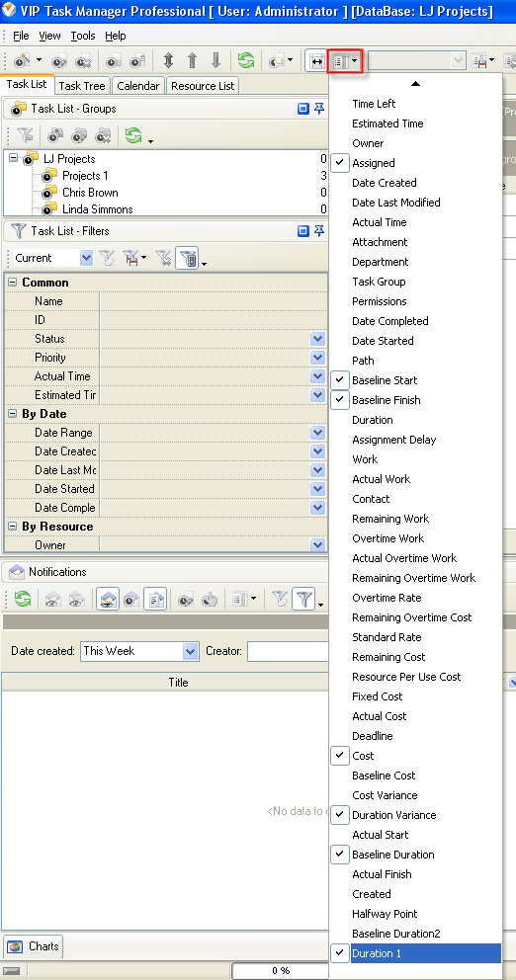Click the best fit columns icon
Image resolution: width=516 pixels, height=980 pixels.
pyautogui.click(x=316, y=60)
